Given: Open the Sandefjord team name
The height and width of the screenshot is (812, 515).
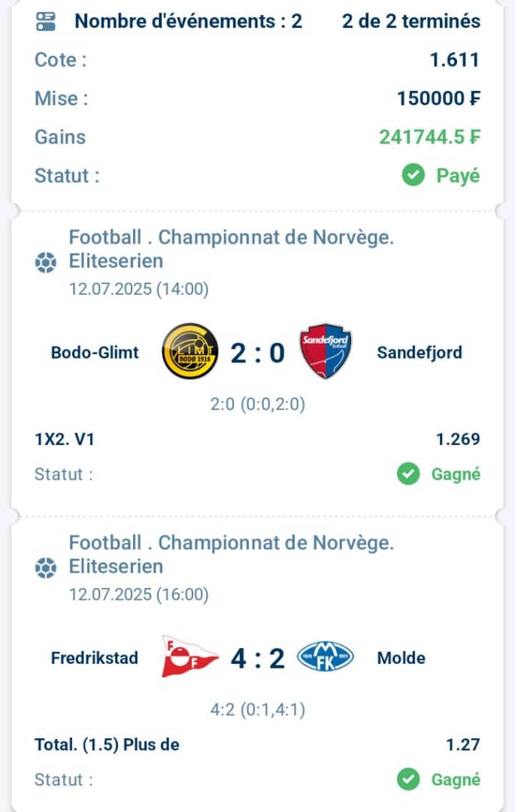Looking at the screenshot, I should (420, 353).
